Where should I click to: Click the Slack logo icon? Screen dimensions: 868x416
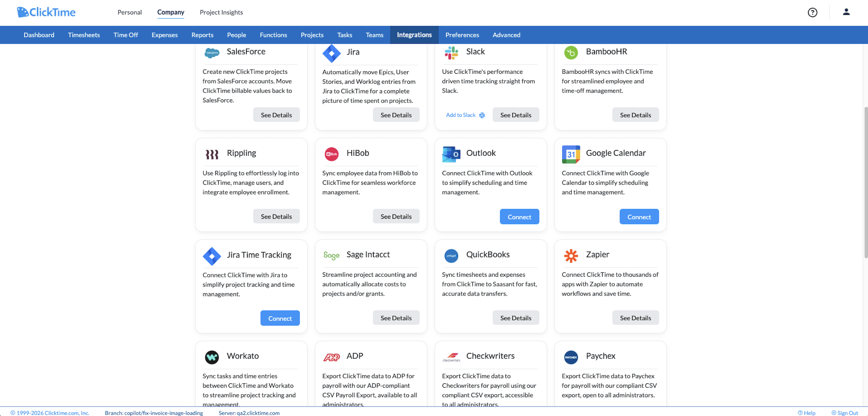click(451, 53)
